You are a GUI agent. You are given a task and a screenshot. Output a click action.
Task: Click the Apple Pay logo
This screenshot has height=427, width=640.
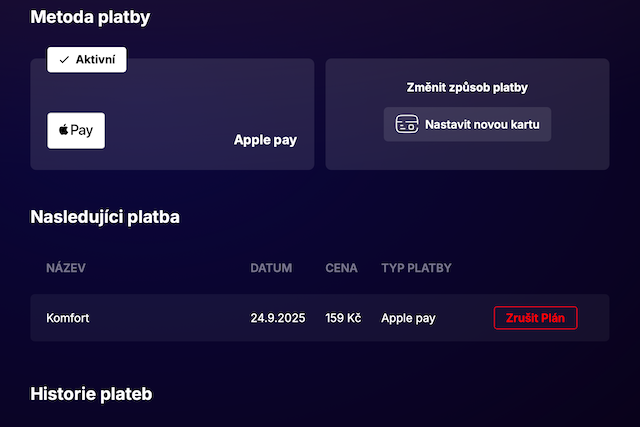point(76,131)
